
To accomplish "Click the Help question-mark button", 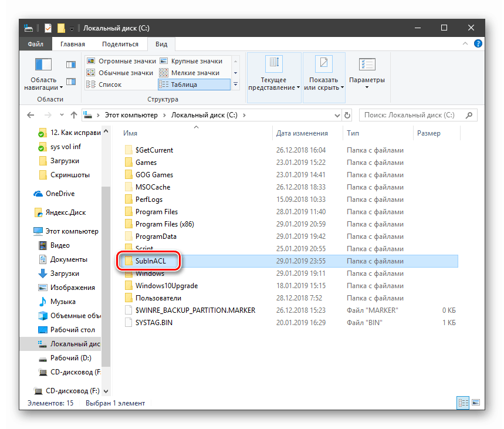I will 478,43.
